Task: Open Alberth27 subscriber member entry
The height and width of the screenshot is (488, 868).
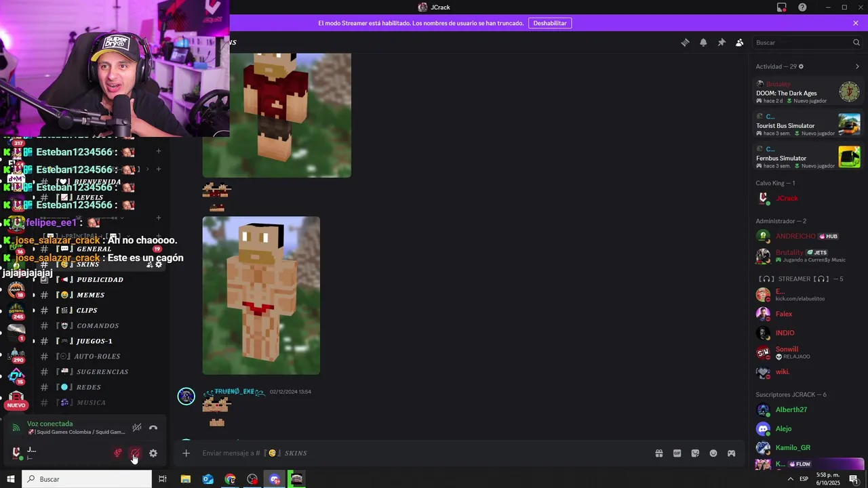Action: pyautogui.click(x=808, y=409)
